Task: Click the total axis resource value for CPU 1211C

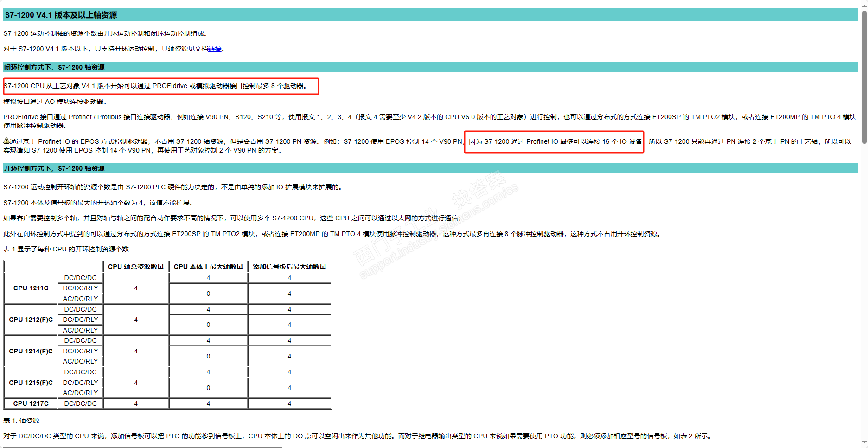Action: 136,288
